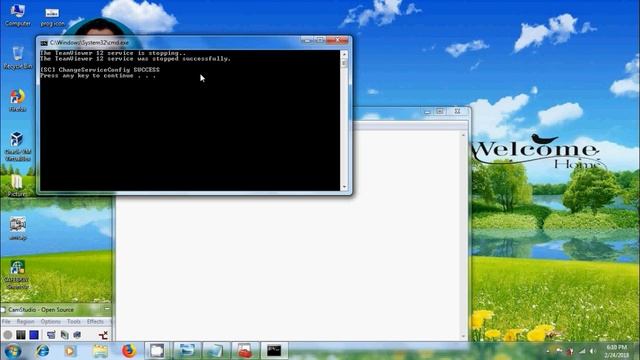Select the camera-shaped desktop shortcut
The width and height of the screenshot is (640, 360).
point(18,229)
